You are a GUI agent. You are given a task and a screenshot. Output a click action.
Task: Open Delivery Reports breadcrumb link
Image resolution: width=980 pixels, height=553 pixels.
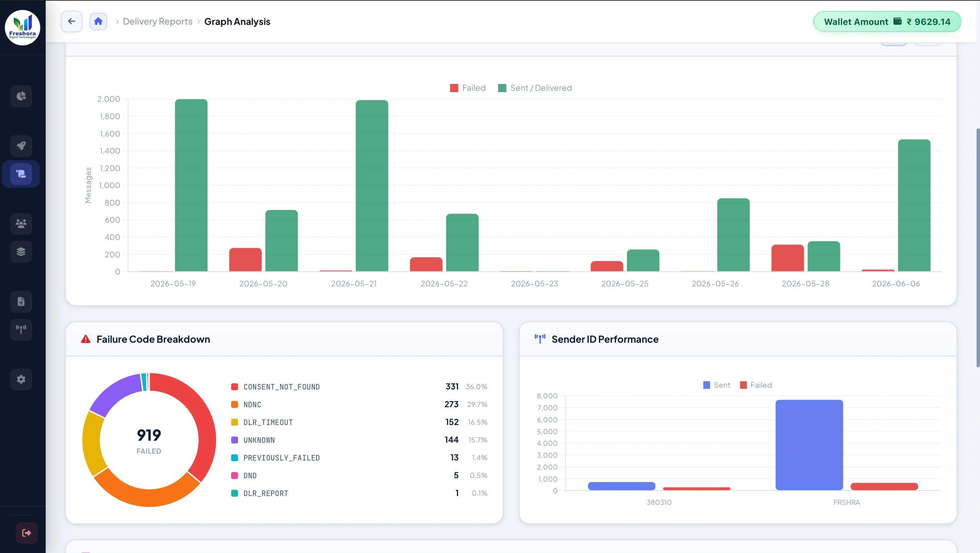(x=157, y=22)
